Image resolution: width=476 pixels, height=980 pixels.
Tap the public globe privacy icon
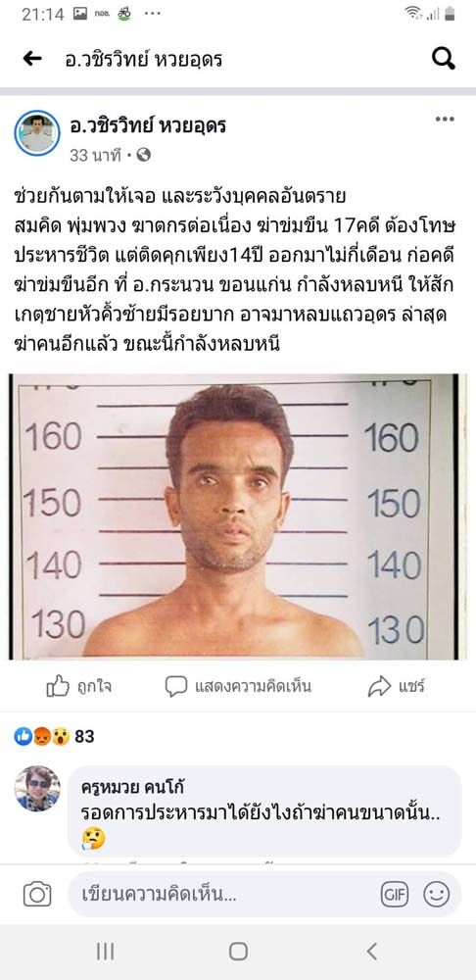[x=144, y=155]
